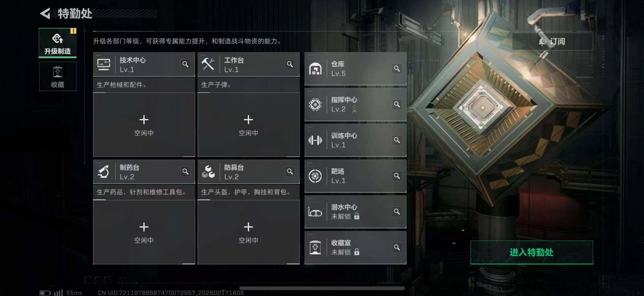
Task: Open the magnifier on locked 潜水中心
Action: coord(397,212)
